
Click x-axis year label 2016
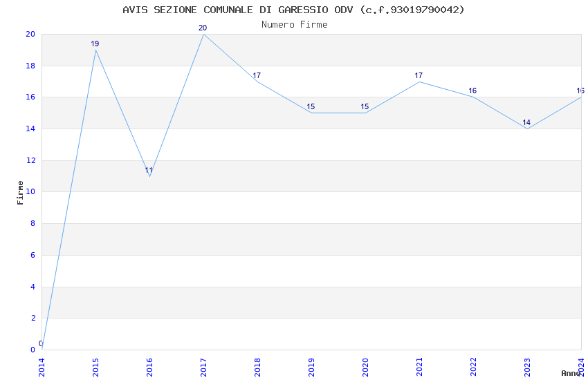(x=149, y=368)
